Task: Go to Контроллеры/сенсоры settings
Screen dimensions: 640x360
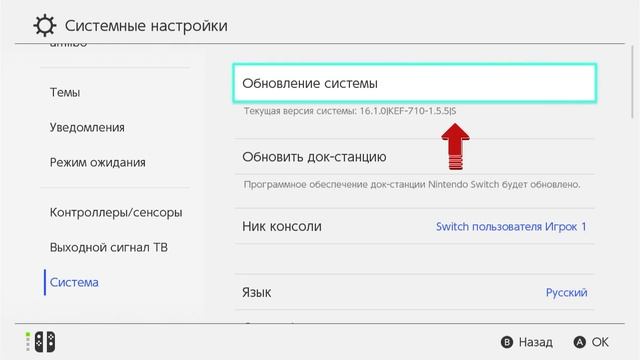Action: pyautogui.click(x=116, y=212)
